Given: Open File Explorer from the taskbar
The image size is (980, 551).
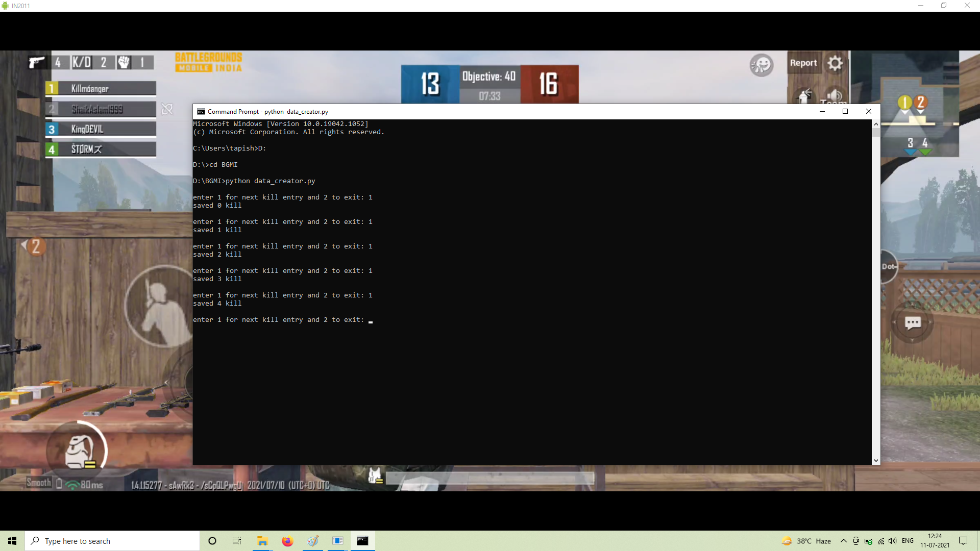Looking at the screenshot, I should point(262,541).
